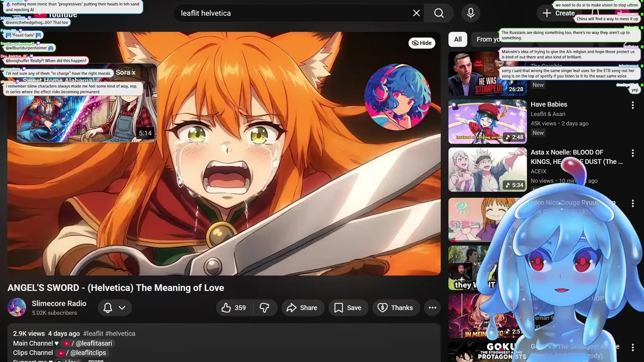
Task: Like the video with thumbs up button
Action: point(234,308)
